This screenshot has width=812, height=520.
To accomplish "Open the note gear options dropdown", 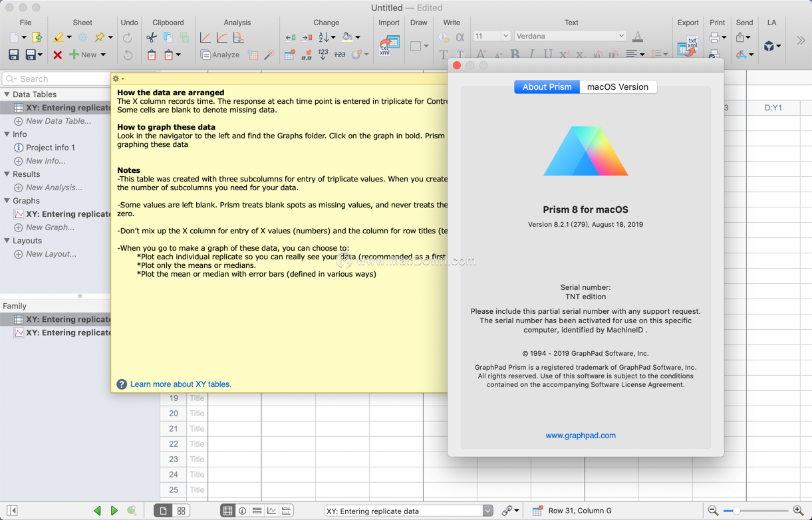I will point(118,78).
